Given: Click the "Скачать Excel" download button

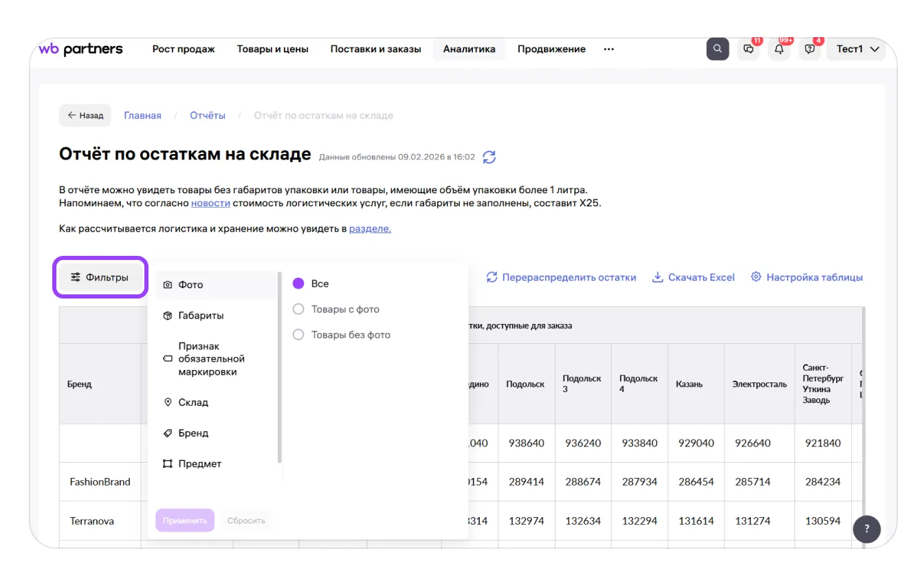Looking at the screenshot, I should pos(693,277).
